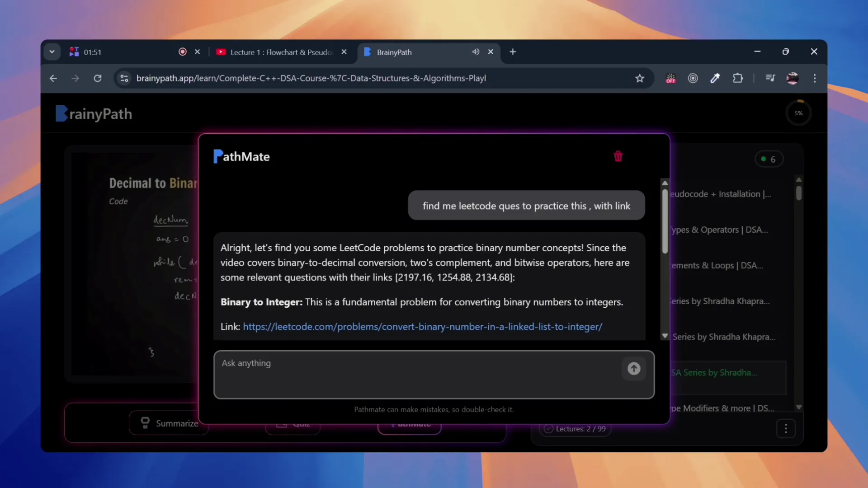Open the circular record extension icon
The image size is (868, 488).
click(693, 78)
